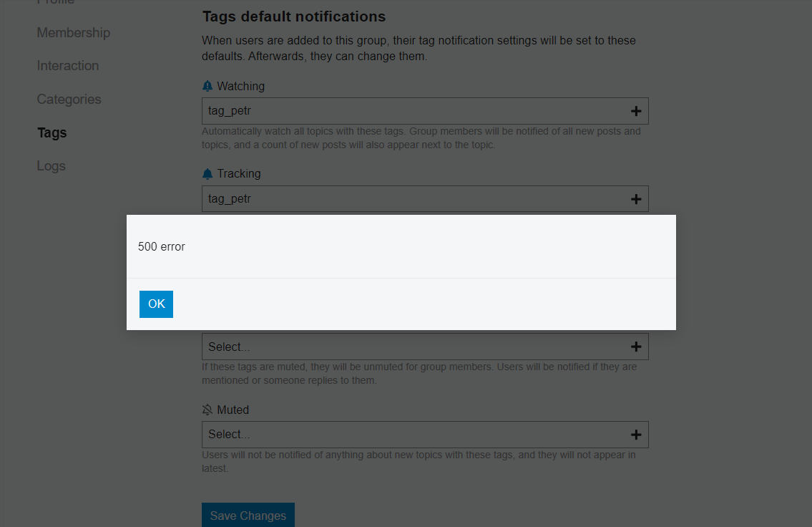Click the Watching bell icon
The width and height of the screenshot is (812, 527).
coord(207,86)
